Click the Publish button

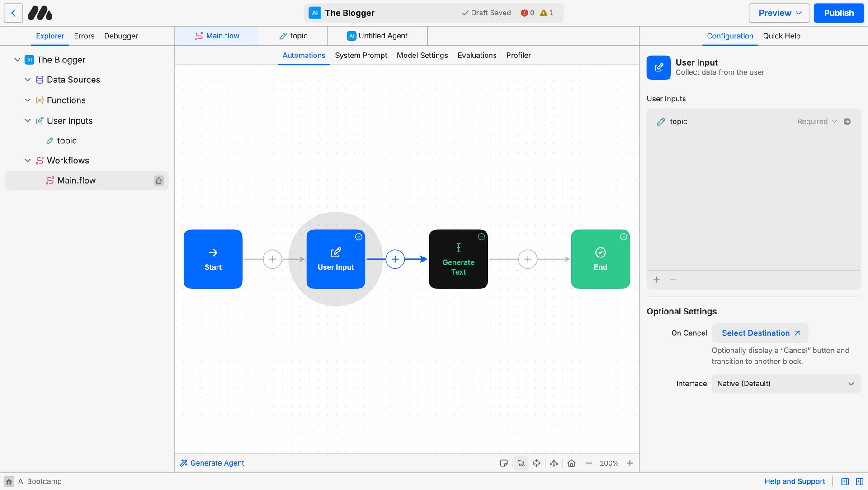coord(838,13)
